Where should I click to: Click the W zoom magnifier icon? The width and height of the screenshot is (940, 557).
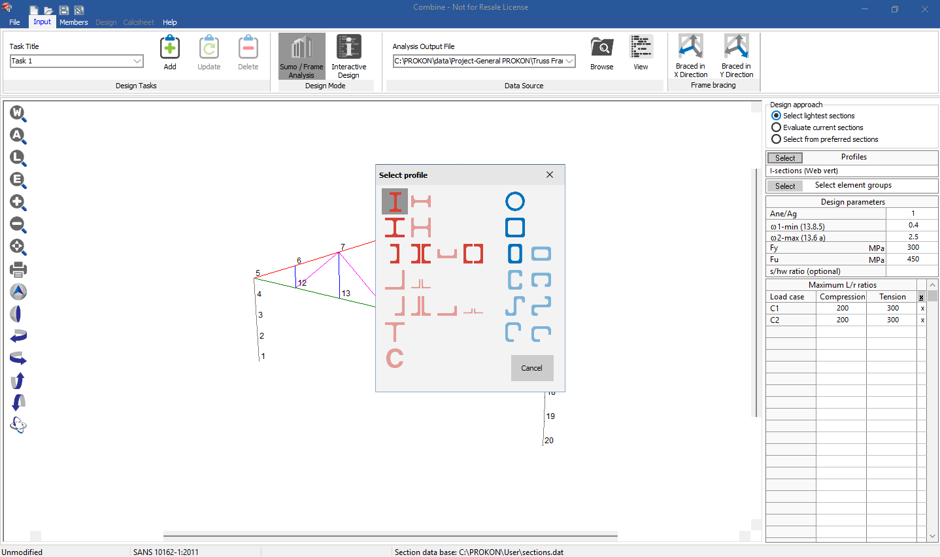tap(18, 113)
